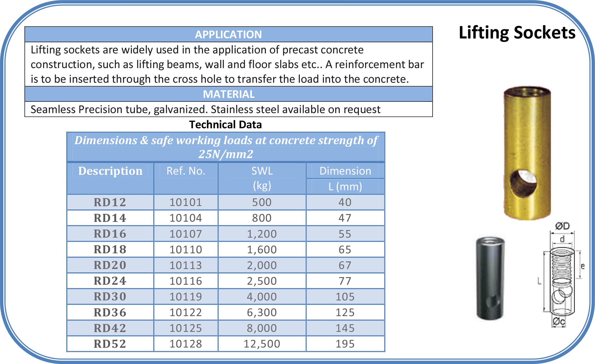
Task: Click the 'Lifting Sockets' title
Action: [x=517, y=32]
